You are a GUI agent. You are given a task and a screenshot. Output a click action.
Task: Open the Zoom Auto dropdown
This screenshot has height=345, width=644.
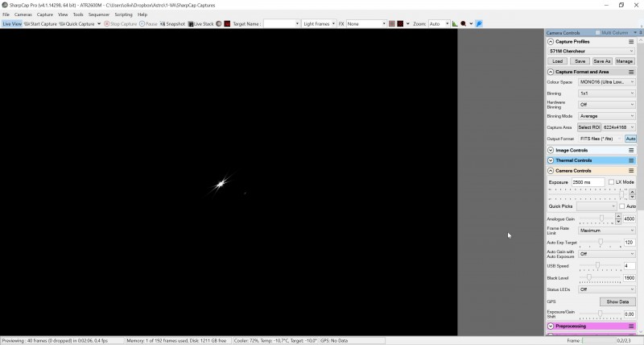[x=439, y=24]
